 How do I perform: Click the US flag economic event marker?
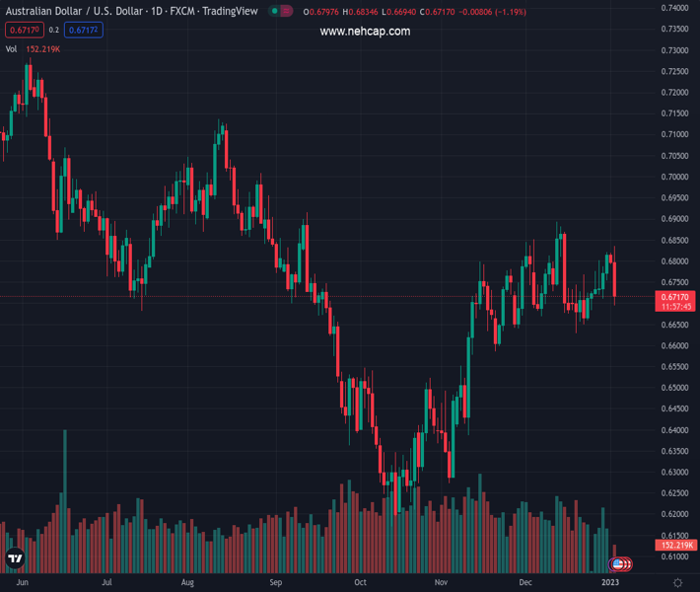click(618, 564)
